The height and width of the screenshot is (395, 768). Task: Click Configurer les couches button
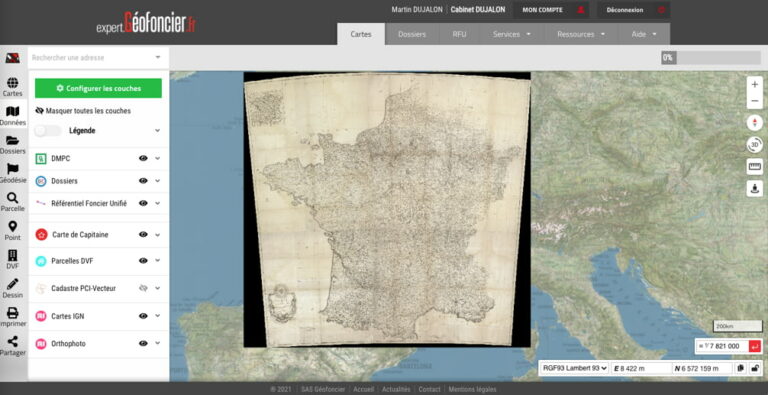tap(98, 88)
